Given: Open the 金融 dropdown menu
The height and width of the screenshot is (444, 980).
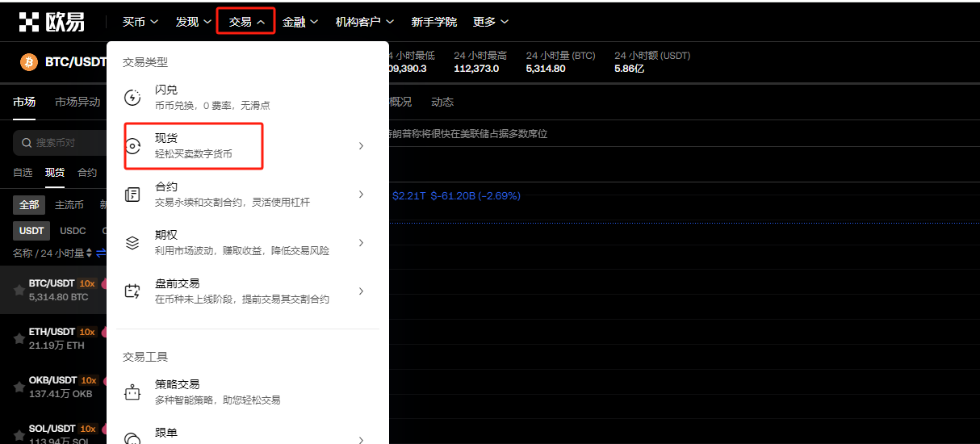Looking at the screenshot, I should [300, 22].
